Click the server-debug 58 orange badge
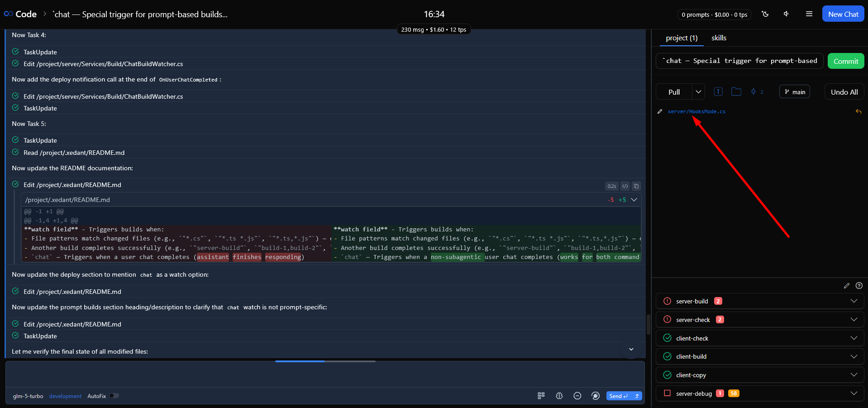The image size is (868, 408). pyautogui.click(x=734, y=393)
